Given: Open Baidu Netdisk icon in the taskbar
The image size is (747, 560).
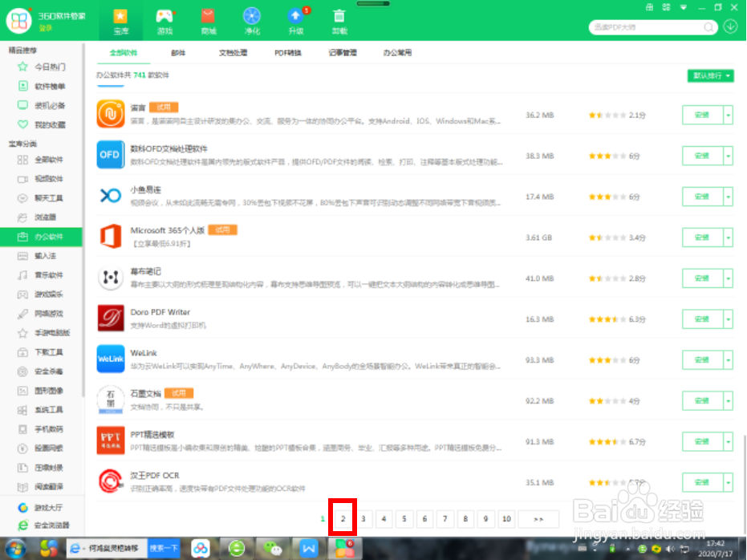Looking at the screenshot, I should coord(201,549).
